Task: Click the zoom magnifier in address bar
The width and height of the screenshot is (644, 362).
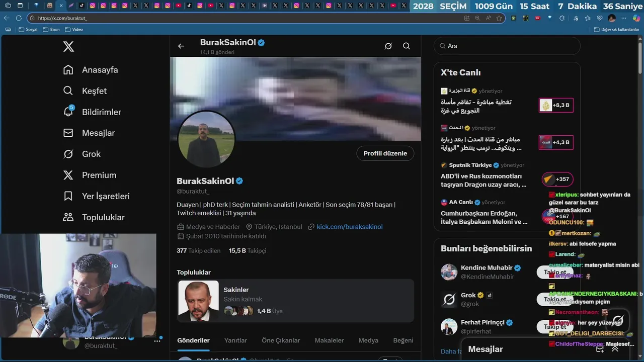Action: (x=477, y=18)
